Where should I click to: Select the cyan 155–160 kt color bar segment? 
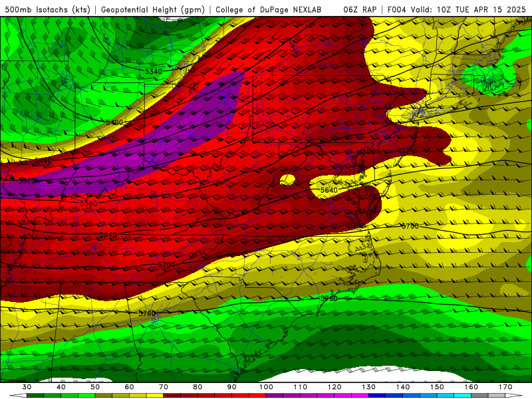tap(463, 396)
